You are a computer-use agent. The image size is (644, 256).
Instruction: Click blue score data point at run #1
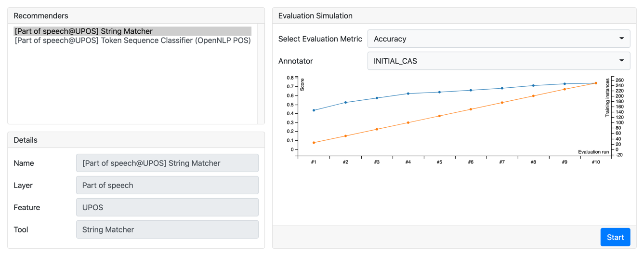pyautogui.click(x=314, y=110)
